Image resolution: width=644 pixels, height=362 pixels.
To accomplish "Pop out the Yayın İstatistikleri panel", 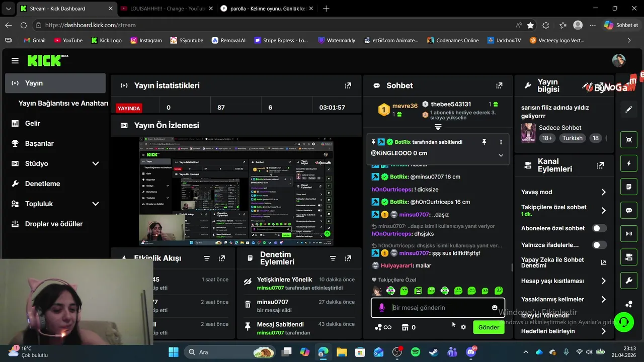I will [348, 85].
